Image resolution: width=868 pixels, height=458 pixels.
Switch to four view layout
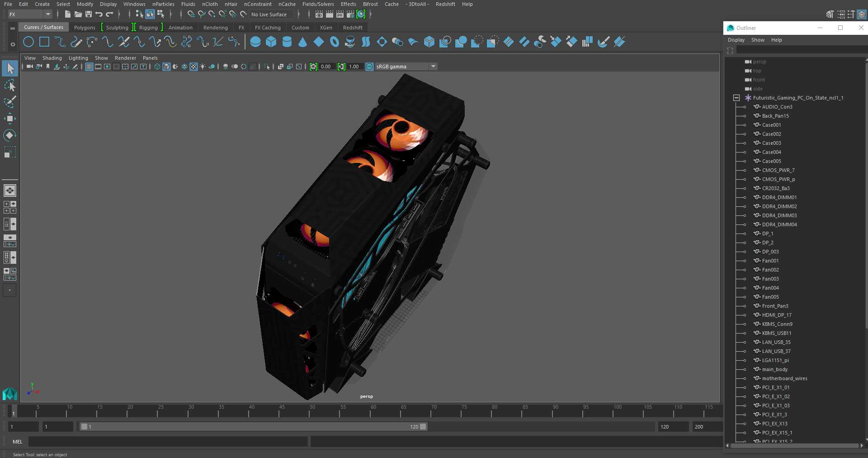[9, 207]
